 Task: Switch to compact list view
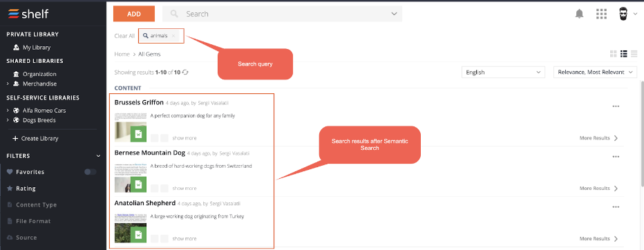pos(634,54)
